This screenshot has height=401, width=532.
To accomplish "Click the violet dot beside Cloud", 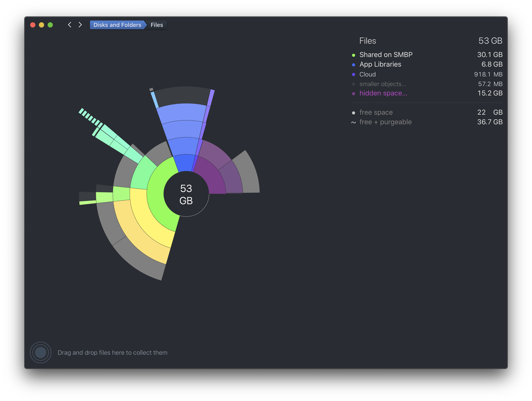I will 353,74.
